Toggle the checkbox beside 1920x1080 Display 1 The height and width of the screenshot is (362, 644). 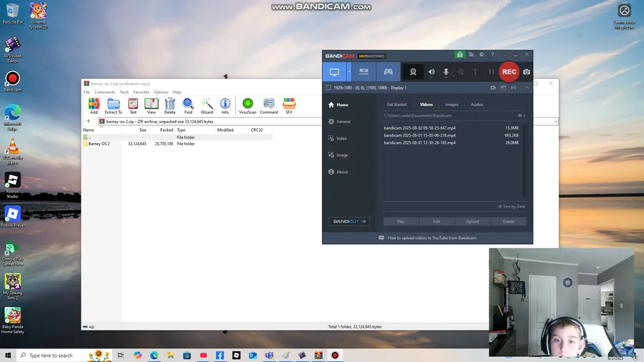coord(328,87)
